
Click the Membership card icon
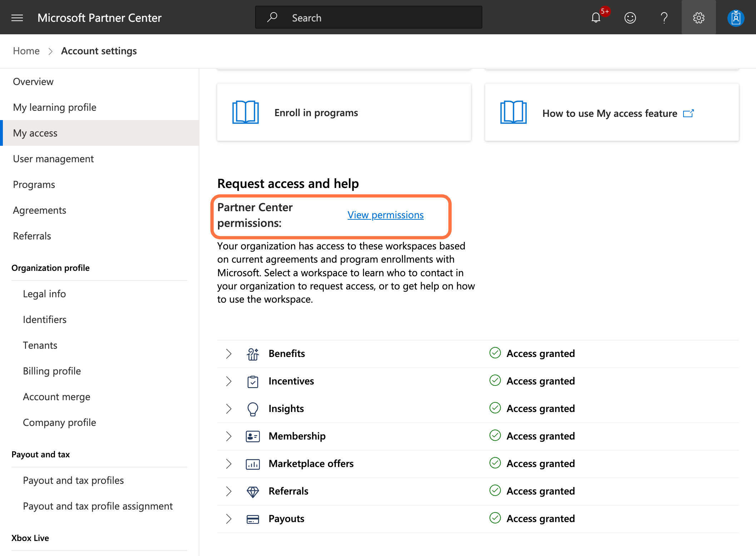click(253, 436)
